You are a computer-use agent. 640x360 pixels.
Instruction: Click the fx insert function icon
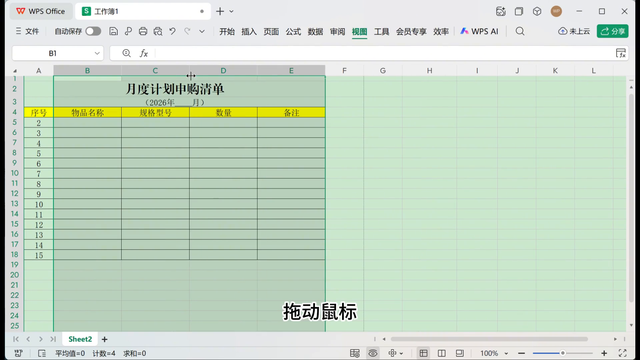(x=144, y=53)
